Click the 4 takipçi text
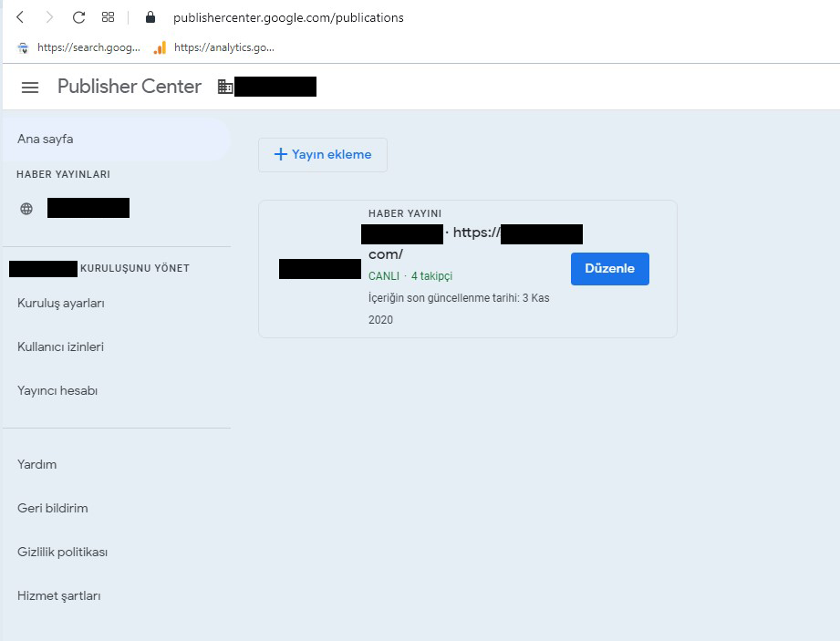The height and width of the screenshot is (641, 840). click(431, 276)
